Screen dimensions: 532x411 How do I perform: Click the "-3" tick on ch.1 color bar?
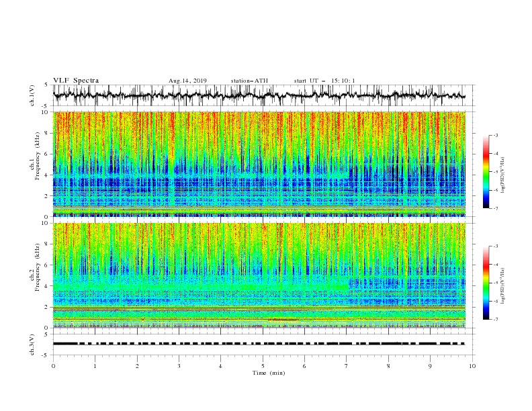pos(496,135)
